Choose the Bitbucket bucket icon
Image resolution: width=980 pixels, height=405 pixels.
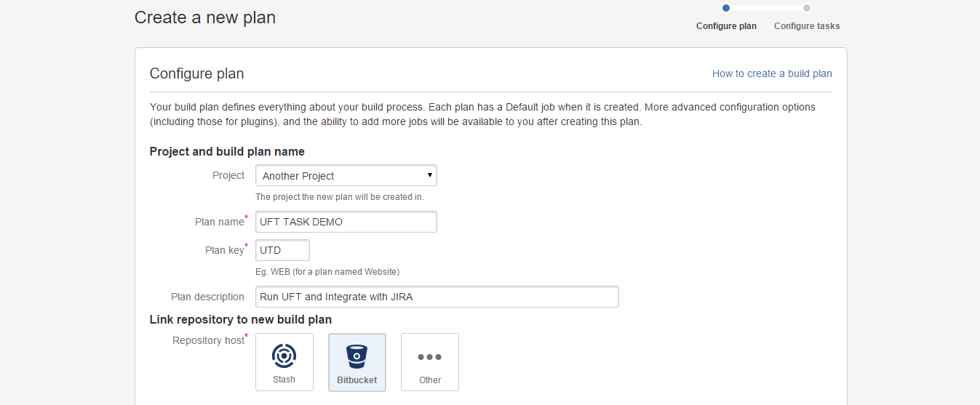point(357,356)
